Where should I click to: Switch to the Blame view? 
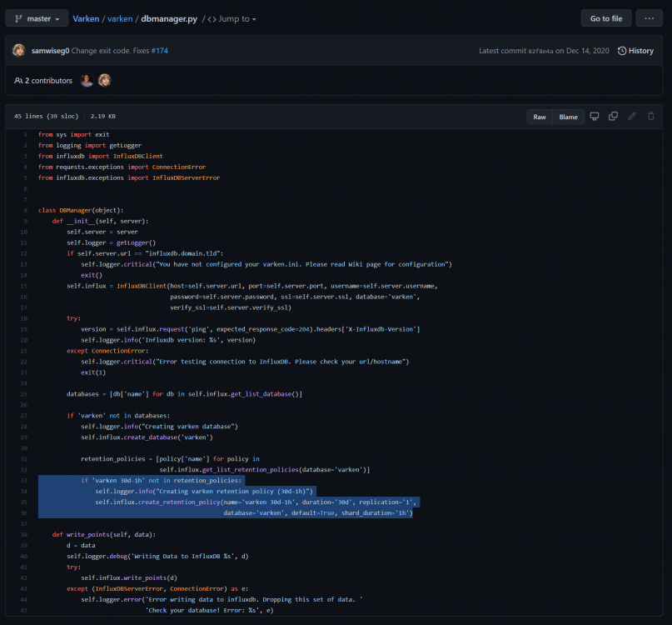pos(568,117)
